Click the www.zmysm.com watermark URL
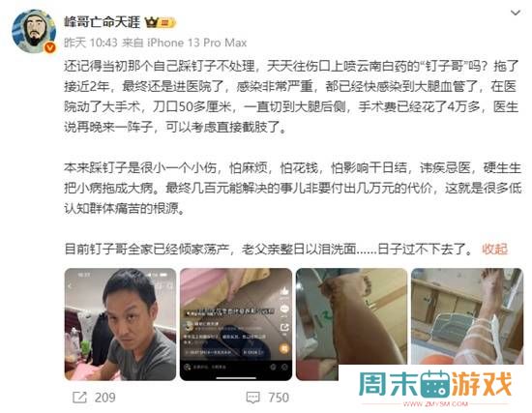This screenshot has height=413, width=532. [435, 404]
